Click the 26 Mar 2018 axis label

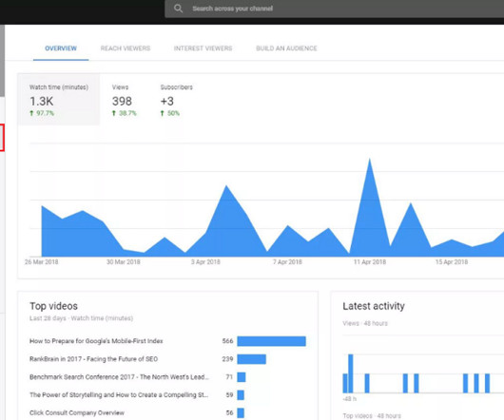[x=42, y=262]
